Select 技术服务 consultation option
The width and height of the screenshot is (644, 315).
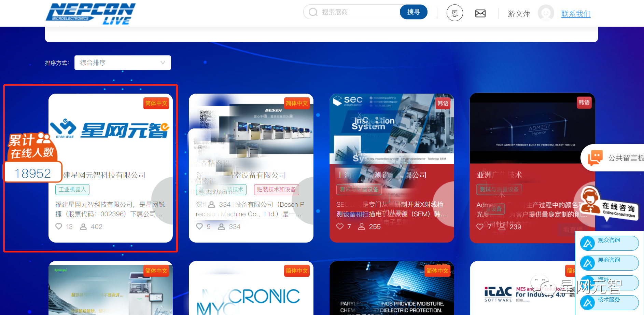tap(610, 302)
